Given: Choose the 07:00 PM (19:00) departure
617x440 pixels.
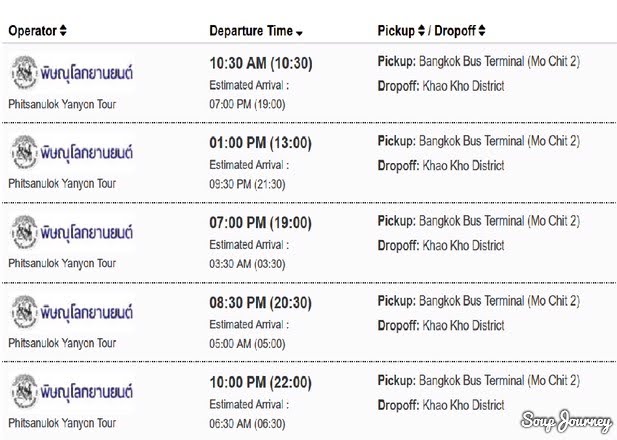Looking at the screenshot, I should tap(260, 222).
